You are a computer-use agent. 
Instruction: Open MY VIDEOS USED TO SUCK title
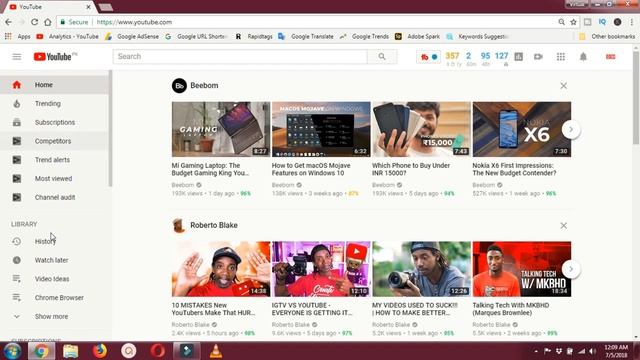(415, 309)
